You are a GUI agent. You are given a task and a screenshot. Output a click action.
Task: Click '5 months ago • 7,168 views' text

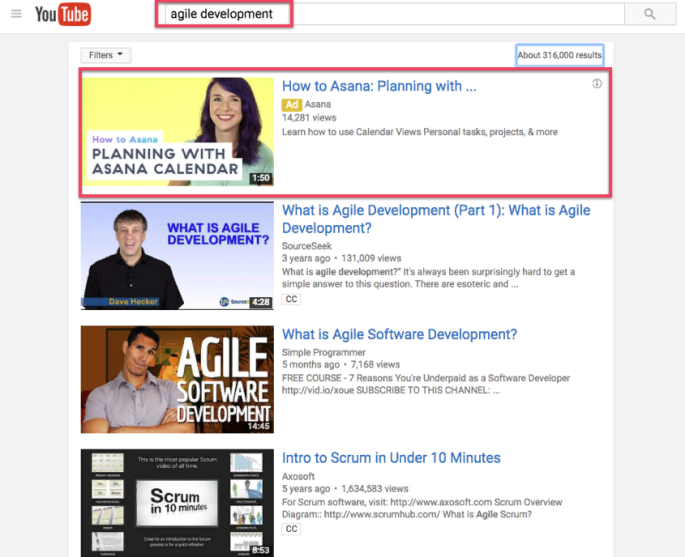click(x=341, y=364)
